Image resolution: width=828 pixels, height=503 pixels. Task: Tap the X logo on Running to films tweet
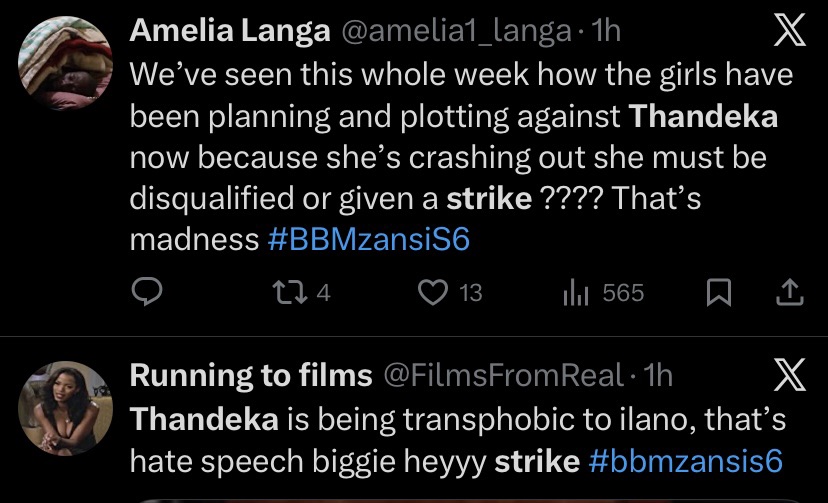click(789, 376)
